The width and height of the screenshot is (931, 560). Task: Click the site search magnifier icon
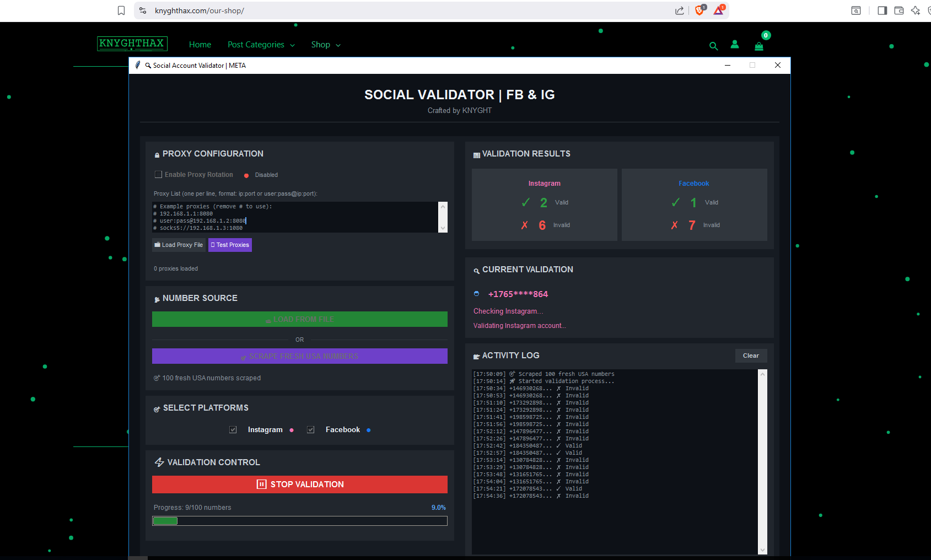coord(713,46)
